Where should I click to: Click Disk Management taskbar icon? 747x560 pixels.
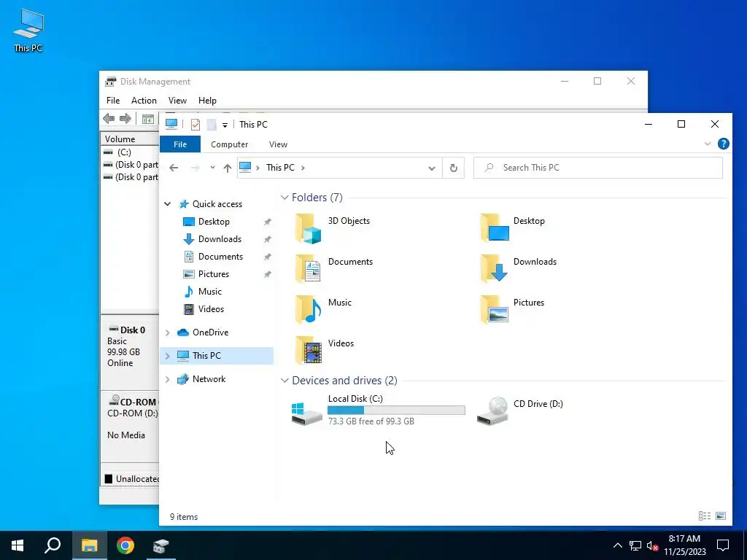click(161, 545)
